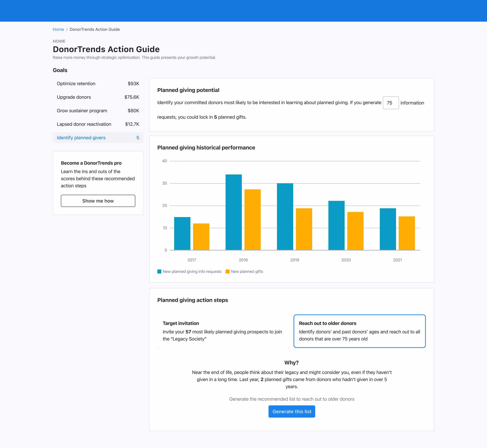Screen dimensions: 487x448
Task: Click the DonorTrends Action Guide breadcrumb text
Action: (x=95, y=29)
